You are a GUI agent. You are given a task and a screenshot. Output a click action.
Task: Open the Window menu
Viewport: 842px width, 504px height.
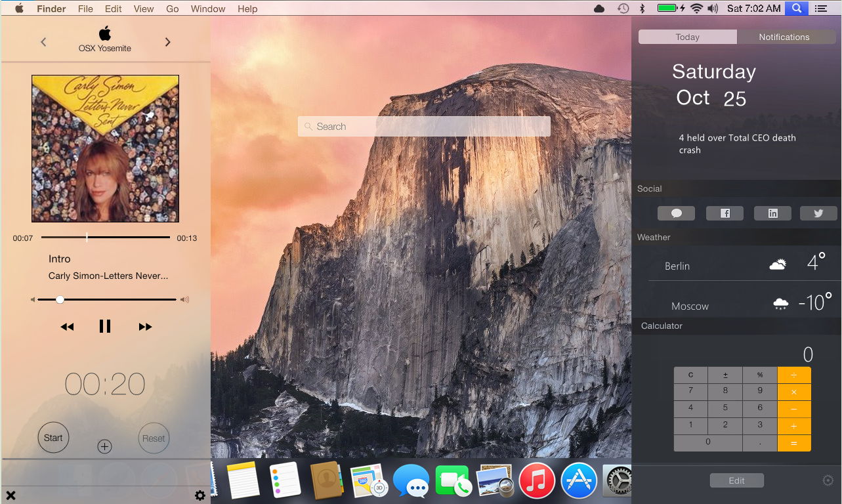[x=208, y=9]
